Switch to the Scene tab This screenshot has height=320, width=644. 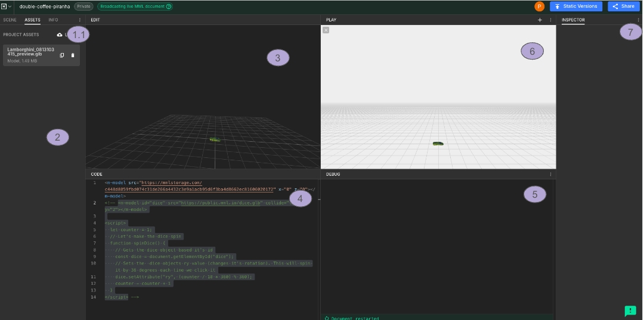[10, 20]
